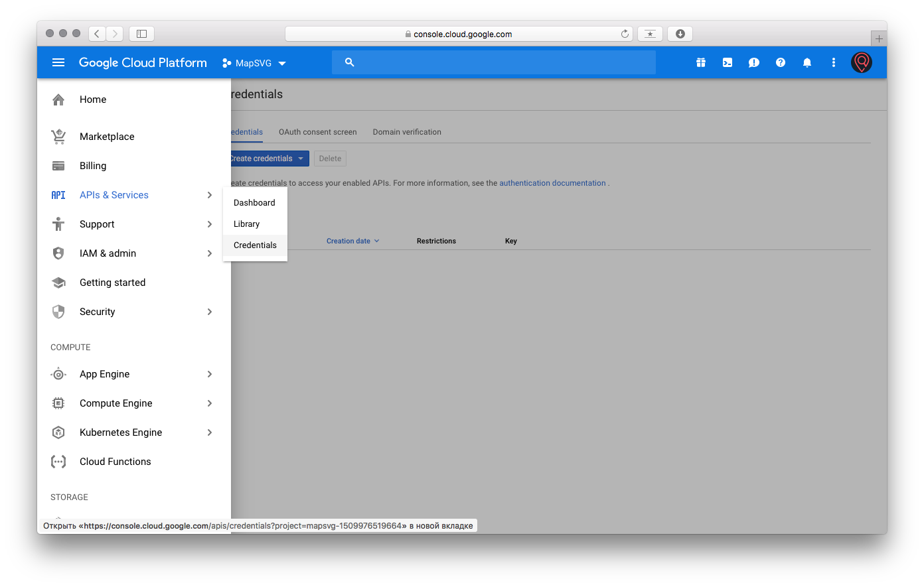
Task: Switch to OAuth consent screen tab
Action: click(x=318, y=132)
